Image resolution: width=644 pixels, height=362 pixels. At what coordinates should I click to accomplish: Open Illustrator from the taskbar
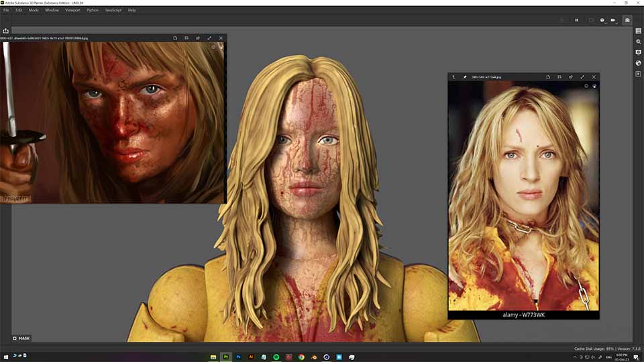pyautogui.click(x=251, y=357)
